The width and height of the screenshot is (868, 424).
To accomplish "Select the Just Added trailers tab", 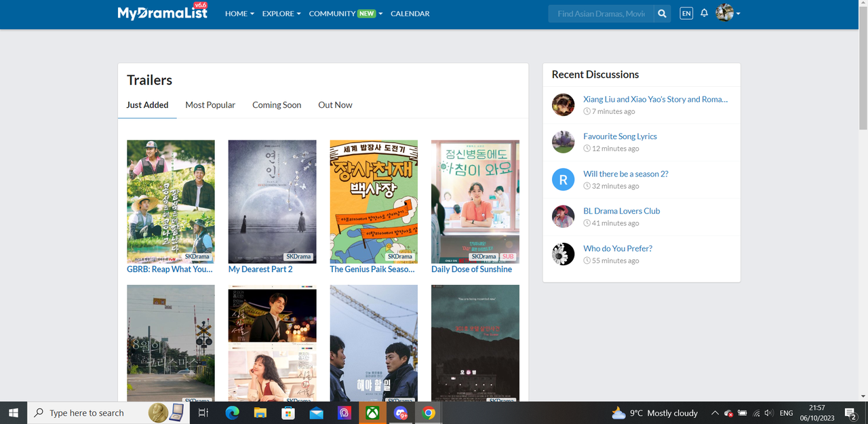I will coord(147,105).
